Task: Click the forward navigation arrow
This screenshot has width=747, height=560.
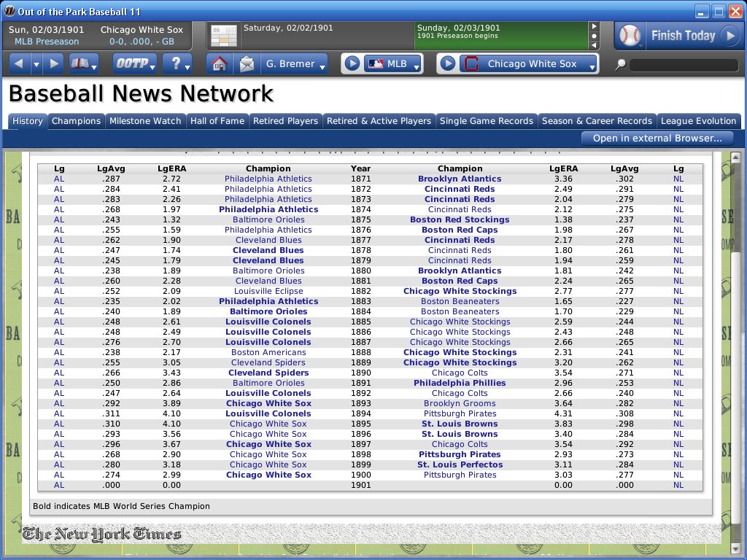Action: point(52,63)
